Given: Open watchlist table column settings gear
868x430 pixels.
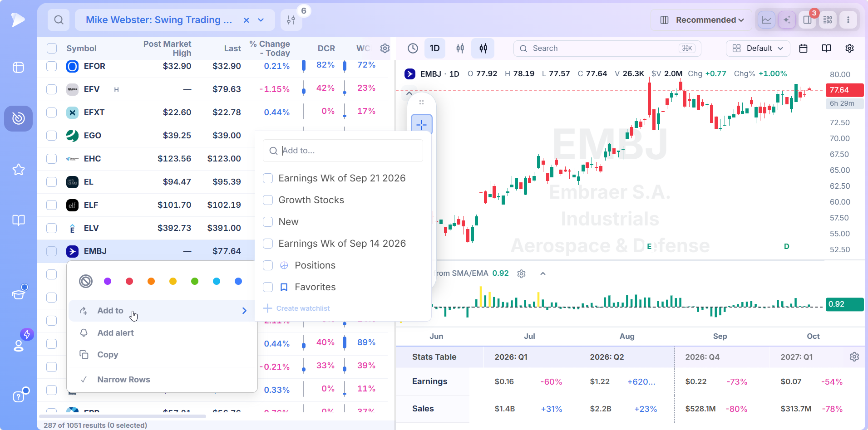Looking at the screenshot, I should coord(385,49).
